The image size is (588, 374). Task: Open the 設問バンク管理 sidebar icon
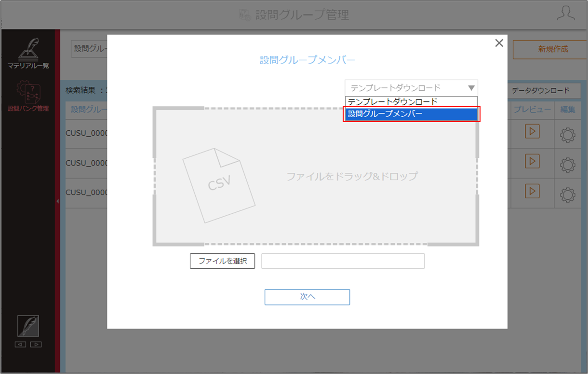pos(28,97)
